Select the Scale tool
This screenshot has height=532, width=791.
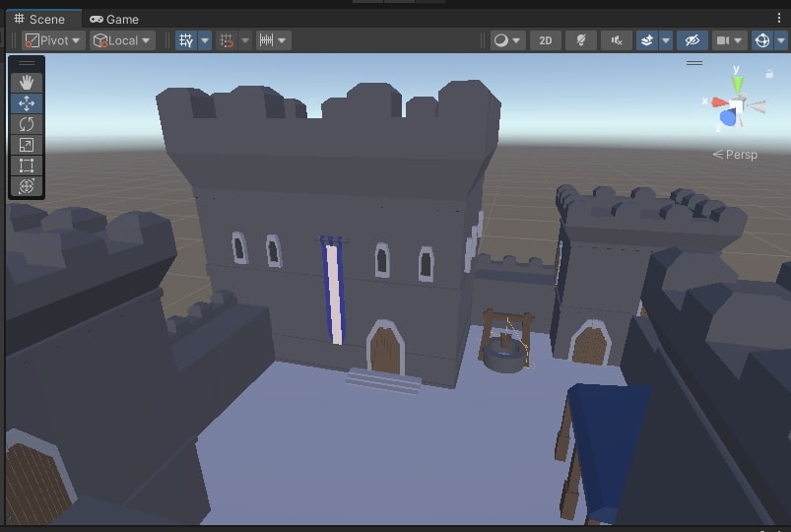point(27,145)
